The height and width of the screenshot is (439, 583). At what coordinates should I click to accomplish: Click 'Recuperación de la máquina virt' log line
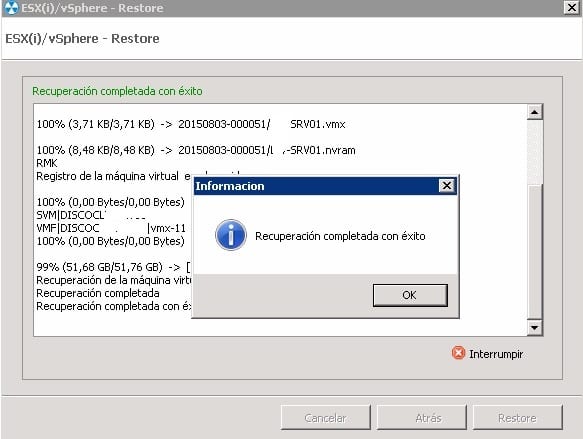click(114, 280)
